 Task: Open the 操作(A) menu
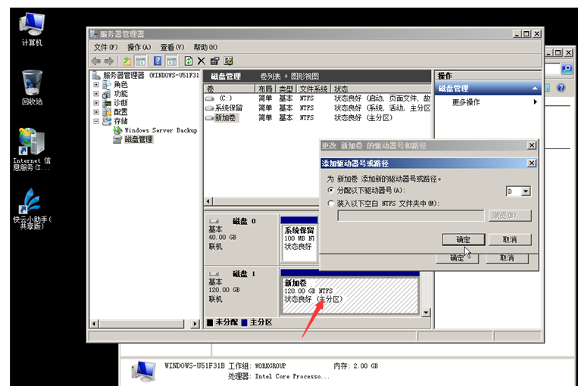[x=139, y=47]
